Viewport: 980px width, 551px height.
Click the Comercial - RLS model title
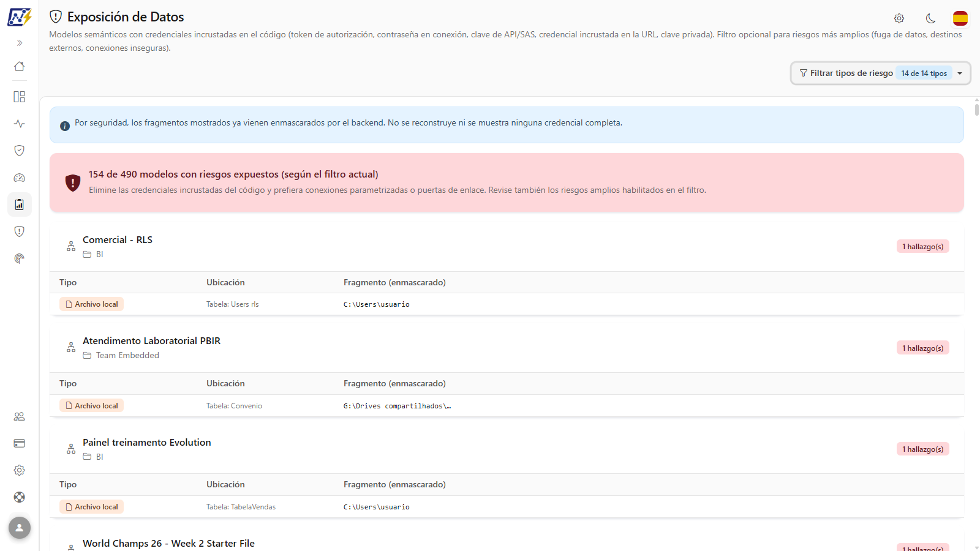(118, 240)
